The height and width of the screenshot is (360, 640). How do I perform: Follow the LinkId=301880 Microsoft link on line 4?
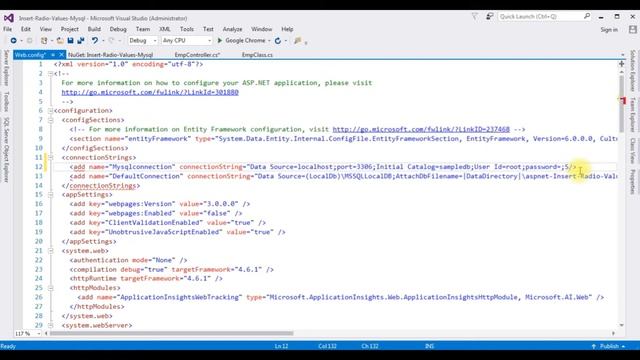150,92
